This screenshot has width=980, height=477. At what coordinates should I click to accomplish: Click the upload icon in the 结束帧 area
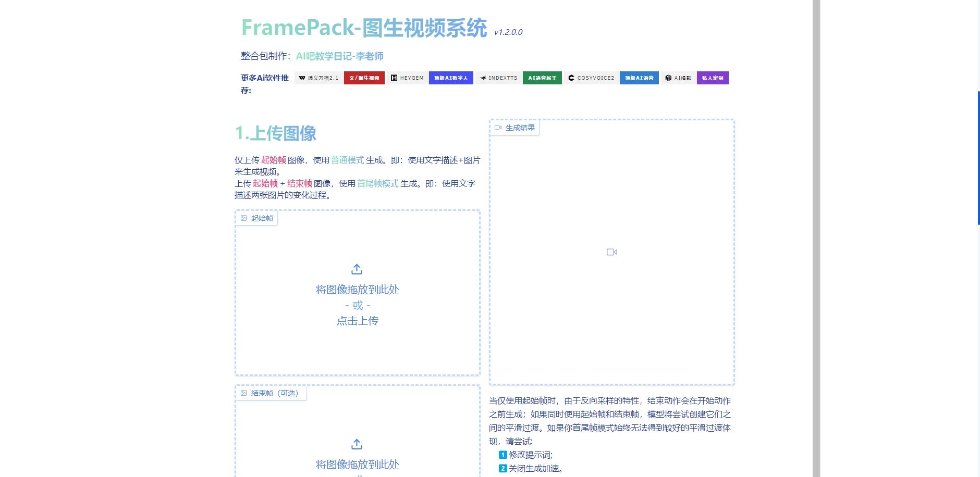[x=357, y=444]
